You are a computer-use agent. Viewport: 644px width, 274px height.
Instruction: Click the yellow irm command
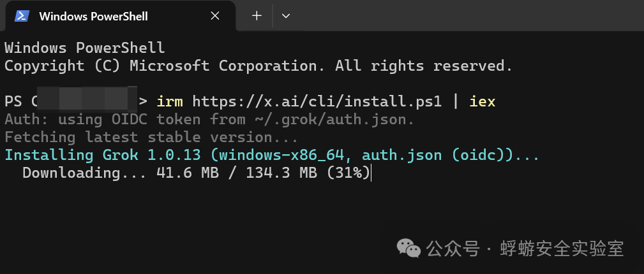tap(170, 101)
